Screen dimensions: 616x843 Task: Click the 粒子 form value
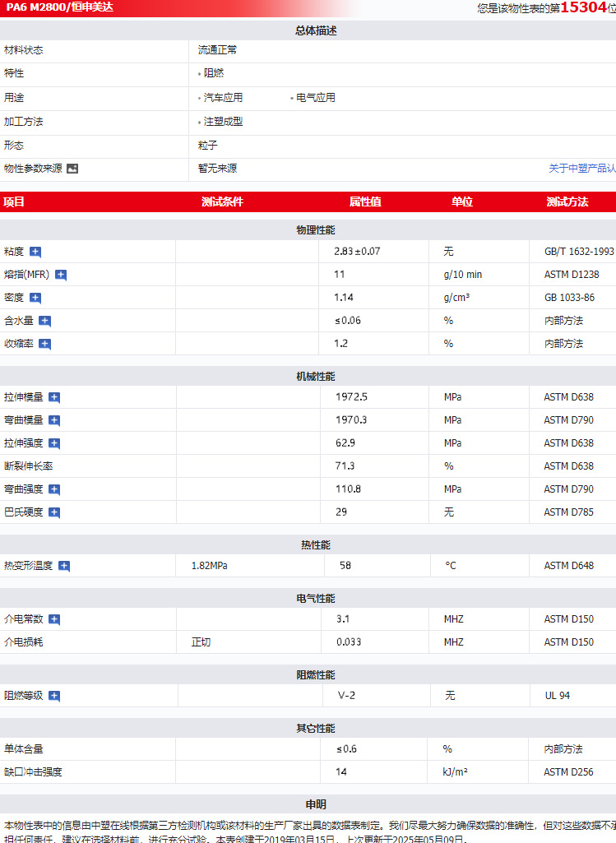[x=207, y=146]
